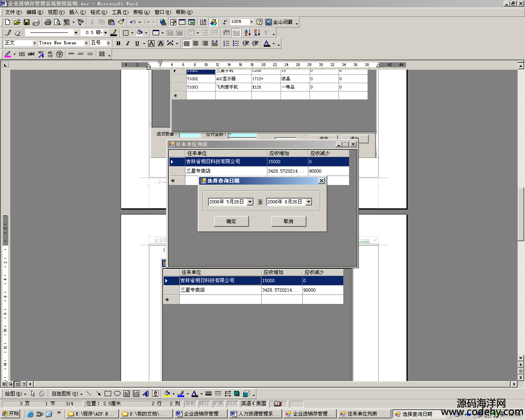
Task: Insert a text box from the Drawing toolbar
Action: coord(127,394)
